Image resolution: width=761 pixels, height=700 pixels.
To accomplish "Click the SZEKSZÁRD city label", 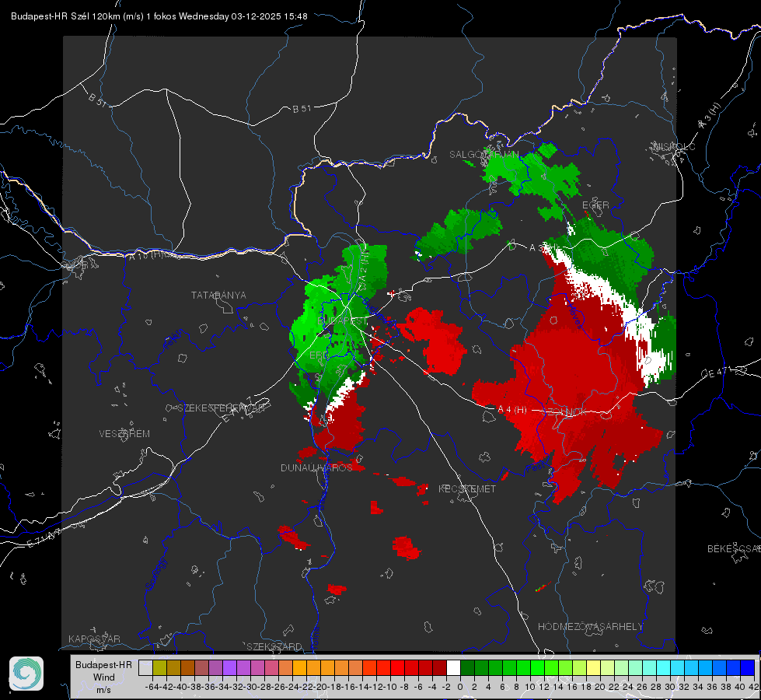I will point(274,646).
